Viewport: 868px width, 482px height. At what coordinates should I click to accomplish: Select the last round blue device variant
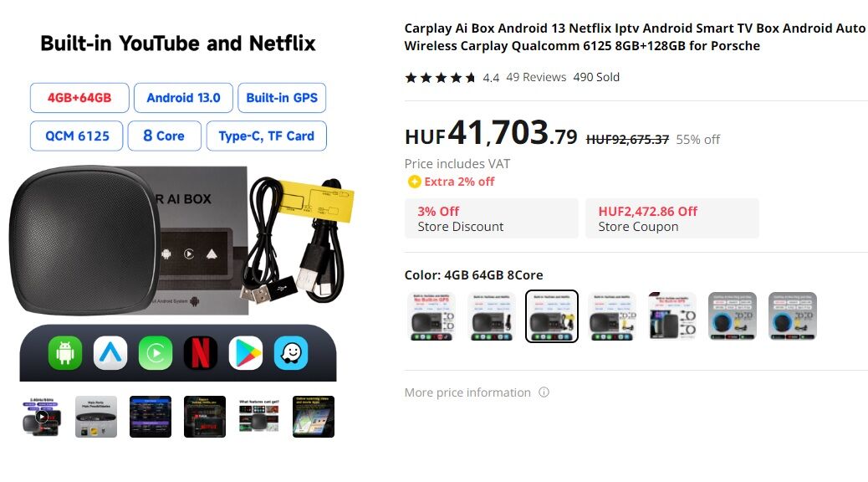point(793,316)
